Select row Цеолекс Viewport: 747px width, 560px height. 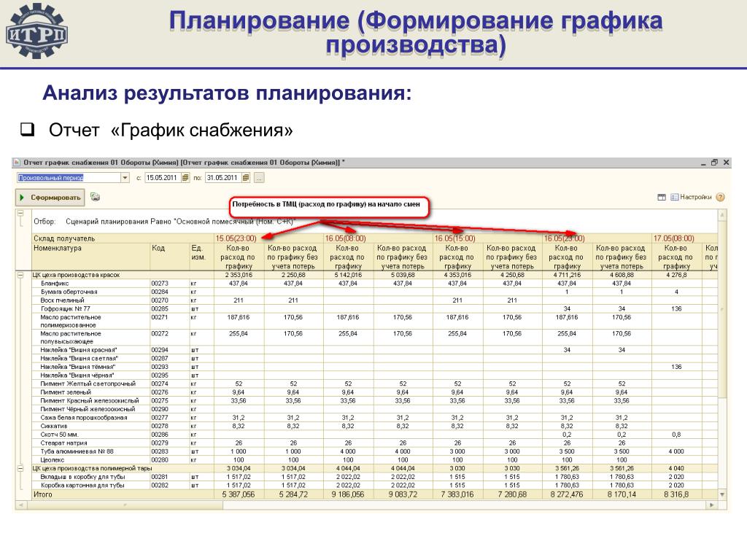pos(53,460)
